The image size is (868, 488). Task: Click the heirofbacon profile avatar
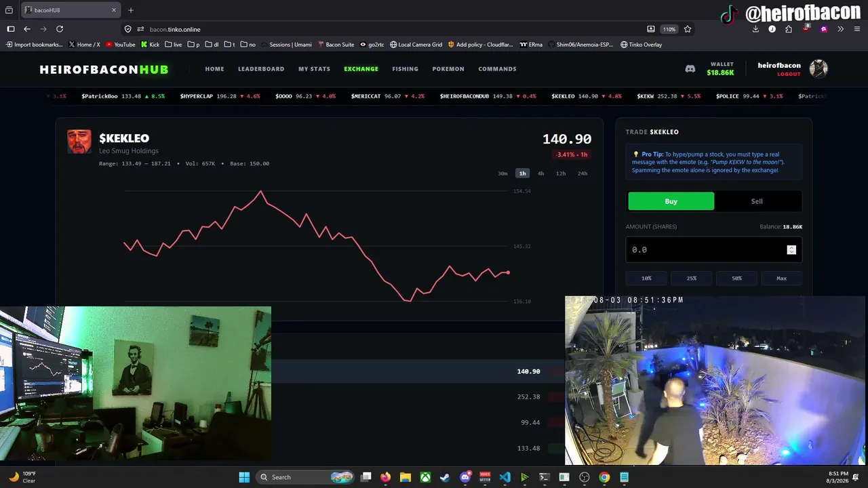tap(818, 68)
